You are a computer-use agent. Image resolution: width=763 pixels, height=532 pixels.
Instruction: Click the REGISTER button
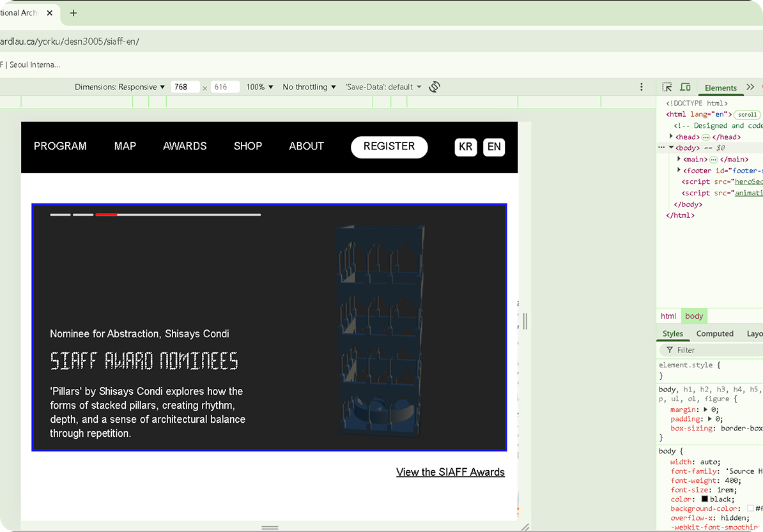389,147
